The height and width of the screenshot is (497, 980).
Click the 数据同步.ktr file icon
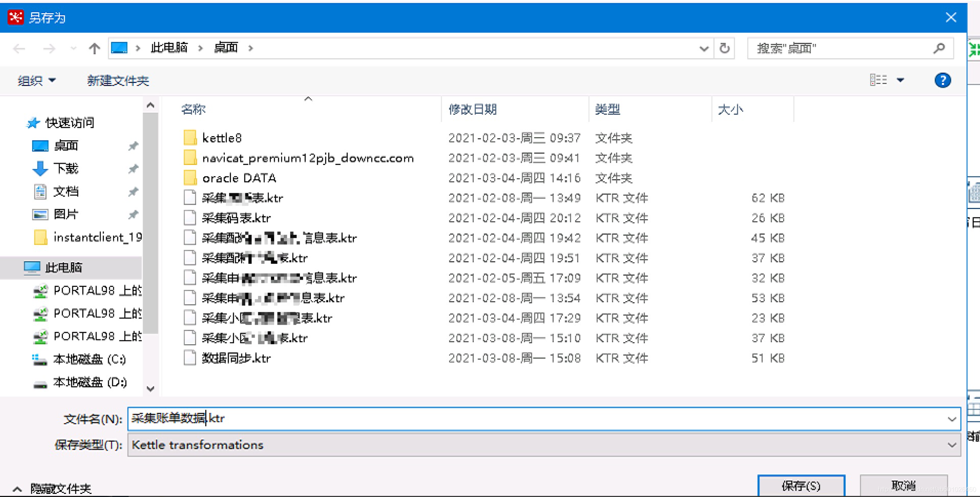coord(190,358)
